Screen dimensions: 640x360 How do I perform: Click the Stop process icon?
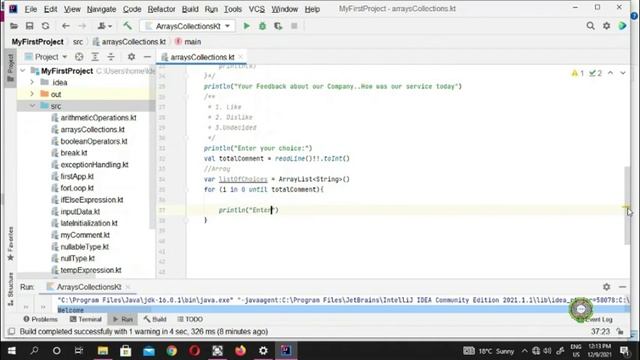pos(294,26)
